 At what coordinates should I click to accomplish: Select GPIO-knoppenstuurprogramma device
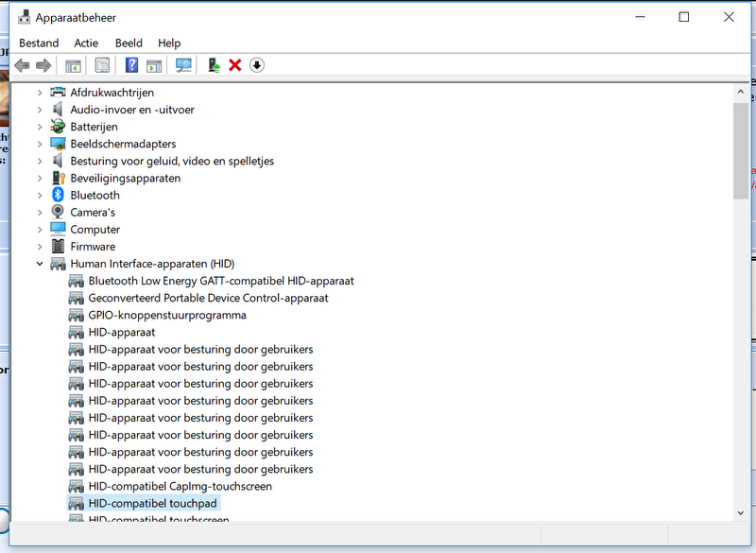click(x=167, y=315)
